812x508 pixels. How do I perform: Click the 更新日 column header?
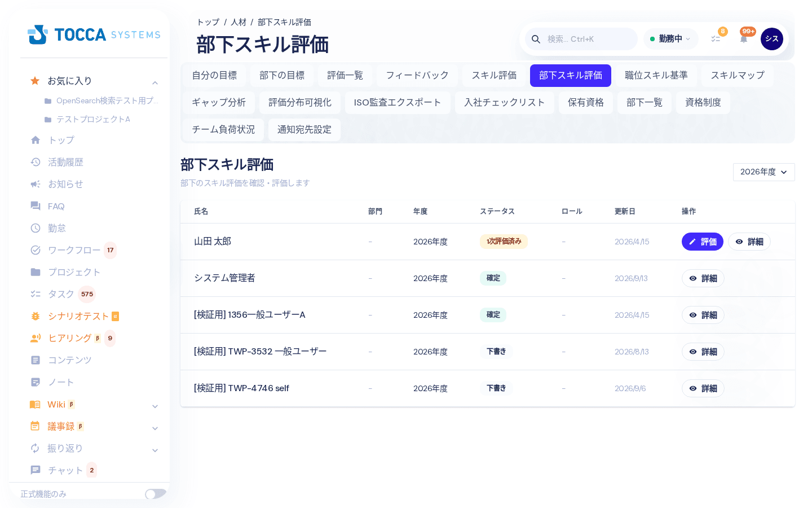pos(625,212)
